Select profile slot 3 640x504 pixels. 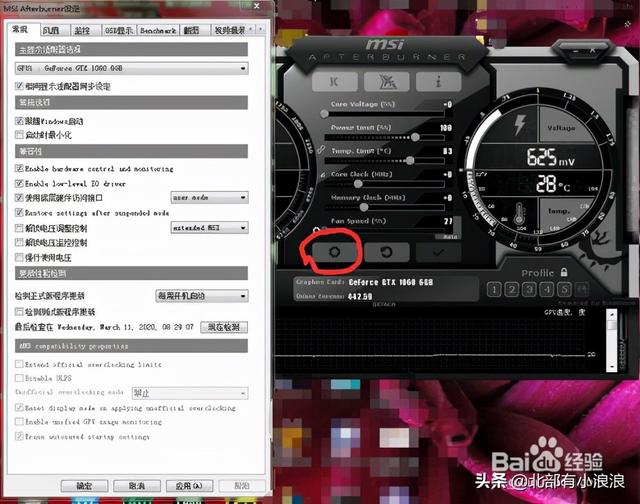tap(529, 290)
